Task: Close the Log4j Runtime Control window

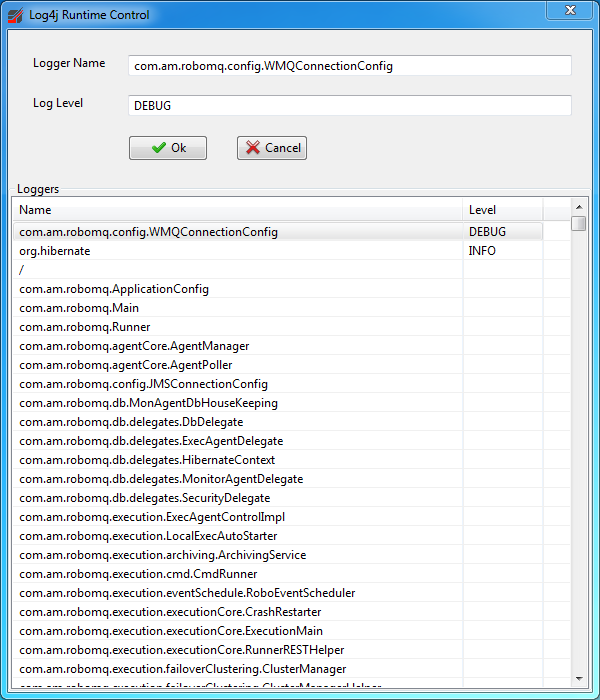Action: (x=570, y=11)
